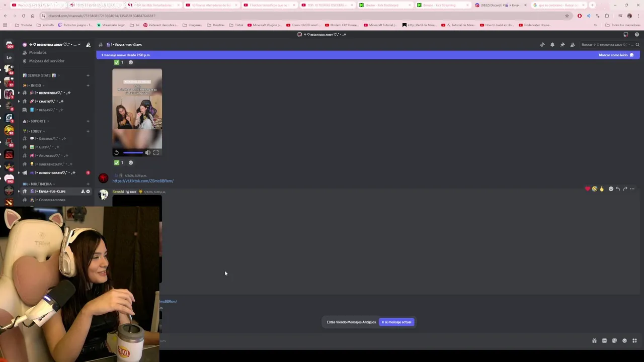Open the vt.tiktok.com link in chat
This screenshot has width=644, height=362.
143,181
